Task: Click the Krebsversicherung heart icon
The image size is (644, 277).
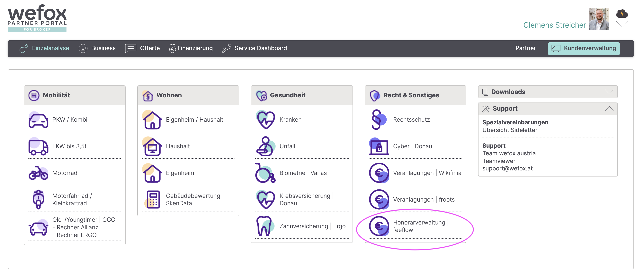Action: pos(265,200)
